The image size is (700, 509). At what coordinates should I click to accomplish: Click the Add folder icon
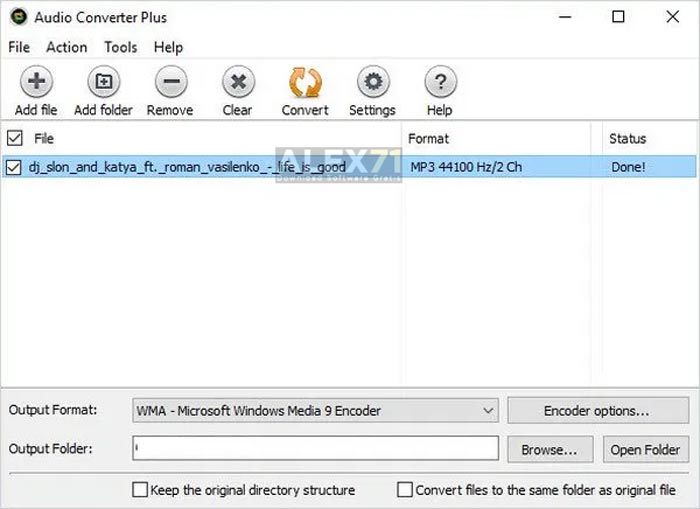[x=104, y=81]
